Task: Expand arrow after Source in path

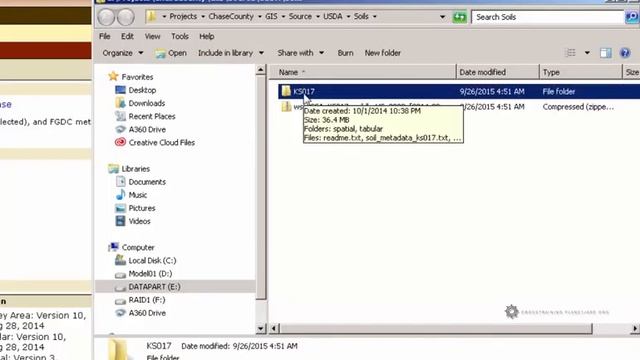Action: click(318, 17)
